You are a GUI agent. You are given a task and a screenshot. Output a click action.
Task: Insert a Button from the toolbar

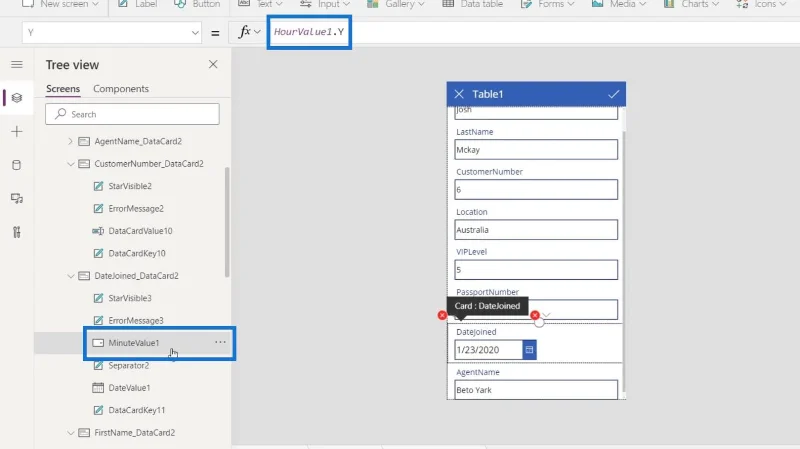(197, 4)
